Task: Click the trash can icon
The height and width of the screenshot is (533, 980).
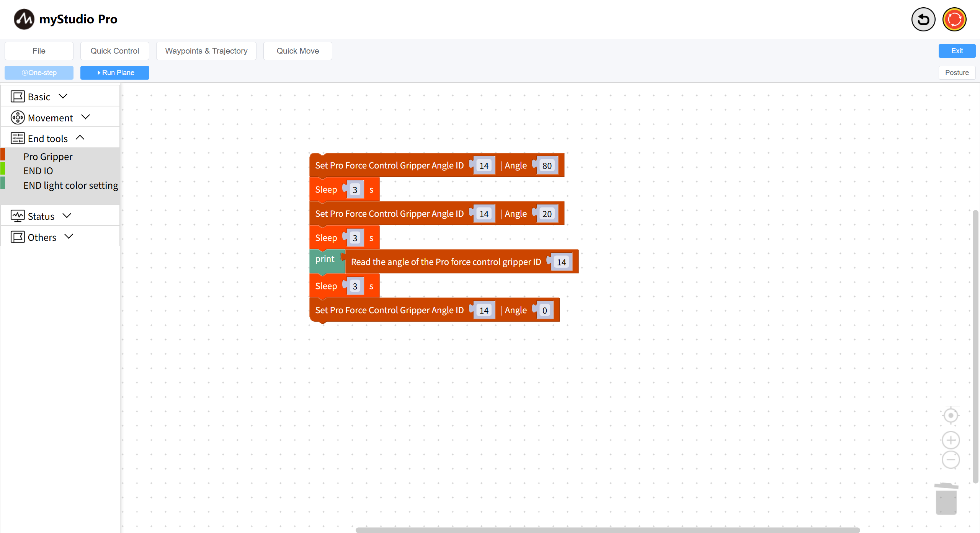Action: [946, 499]
